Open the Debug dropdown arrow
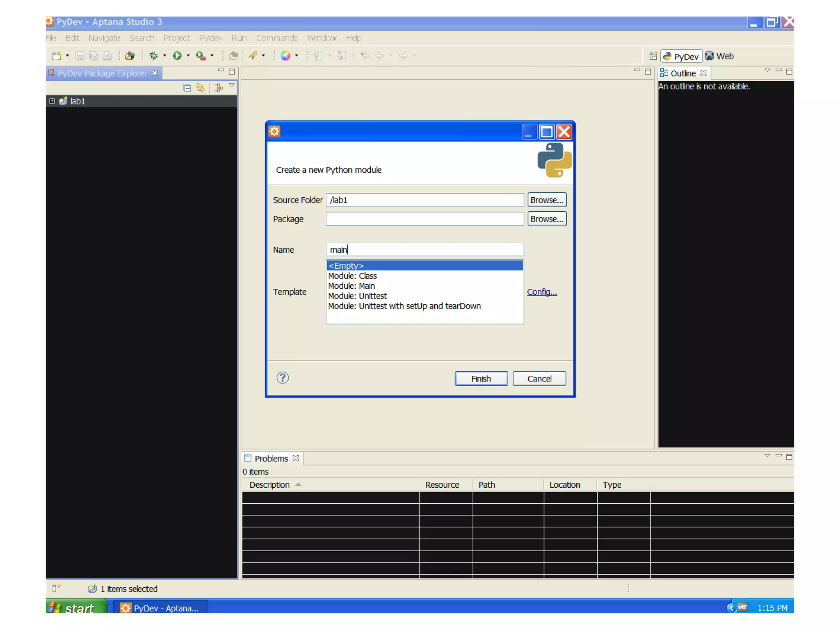This screenshot has height=630, width=840. 164,56
